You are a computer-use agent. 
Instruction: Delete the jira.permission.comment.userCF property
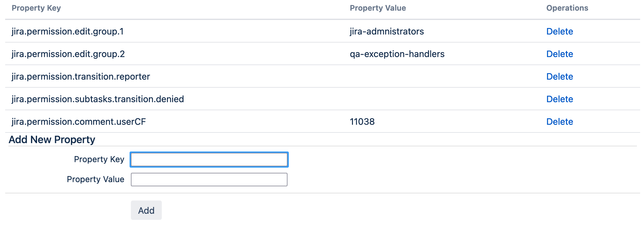pyautogui.click(x=560, y=122)
